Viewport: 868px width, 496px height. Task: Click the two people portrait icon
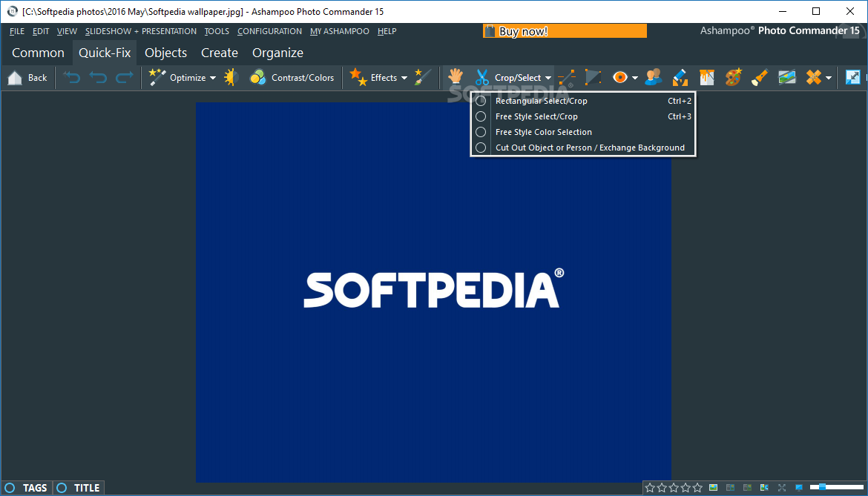[x=653, y=77]
